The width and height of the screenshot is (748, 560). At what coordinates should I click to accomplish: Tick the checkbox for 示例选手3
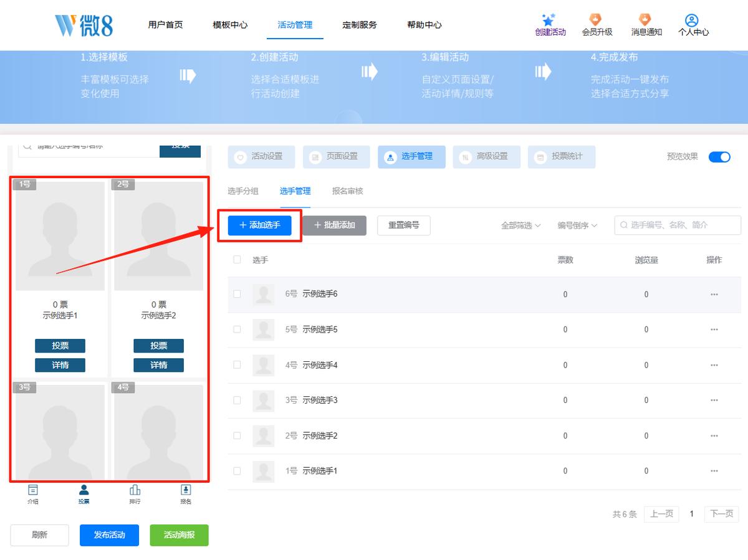point(237,400)
